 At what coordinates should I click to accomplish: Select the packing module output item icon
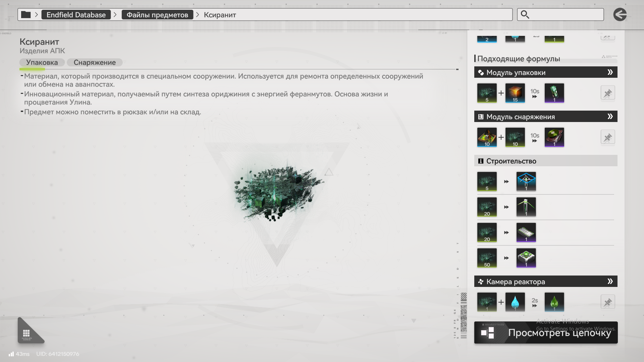point(554,93)
